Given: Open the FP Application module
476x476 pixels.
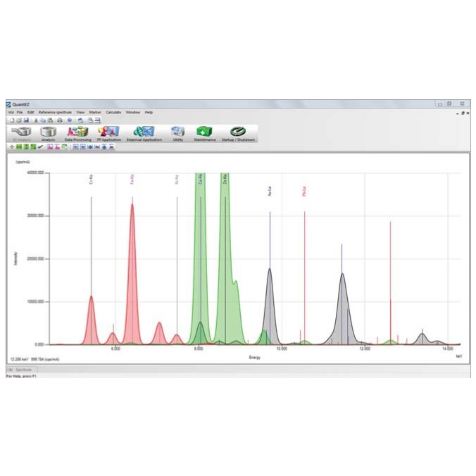Looking at the screenshot, I should pyautogui.click(x=108, y=132).
